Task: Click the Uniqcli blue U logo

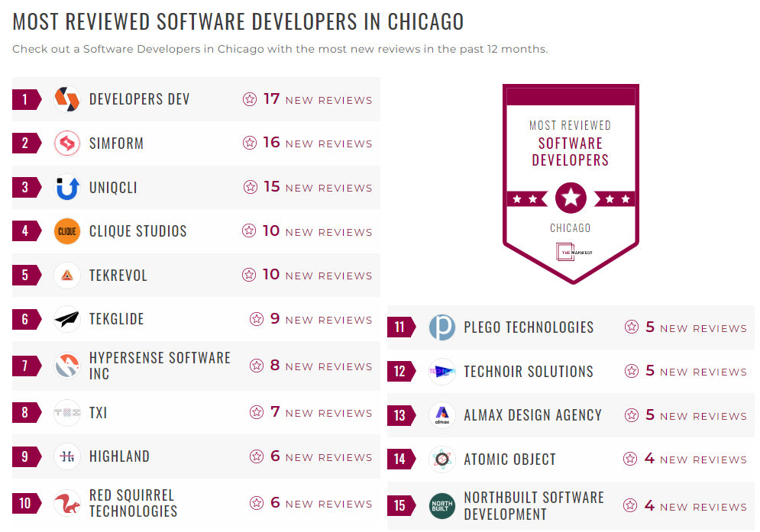Action: click(x=66, y=187)
